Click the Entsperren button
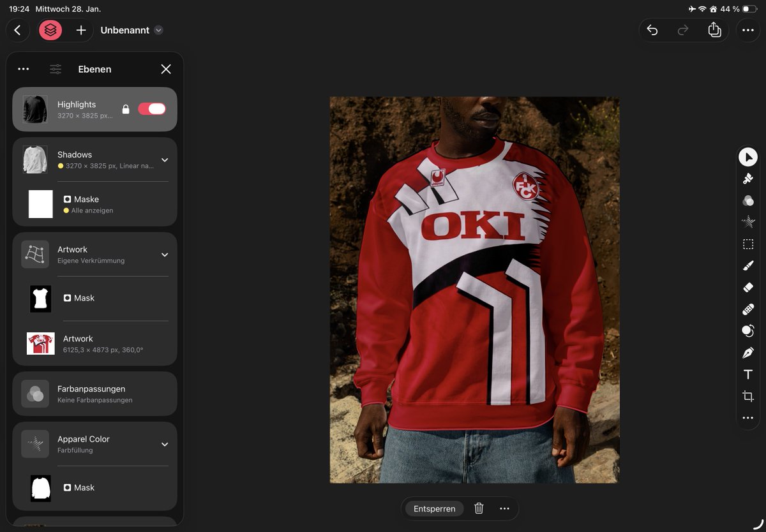The image size is (766, 532). point(435,508)
